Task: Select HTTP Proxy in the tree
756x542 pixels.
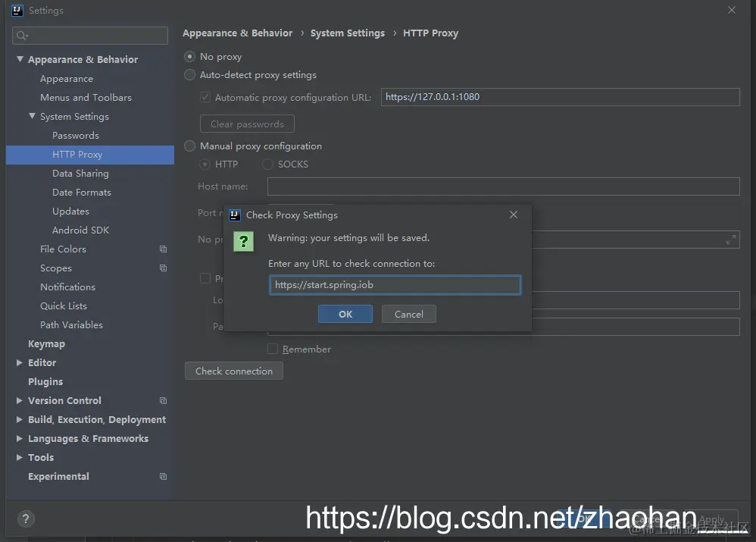Action: [89, 155]
